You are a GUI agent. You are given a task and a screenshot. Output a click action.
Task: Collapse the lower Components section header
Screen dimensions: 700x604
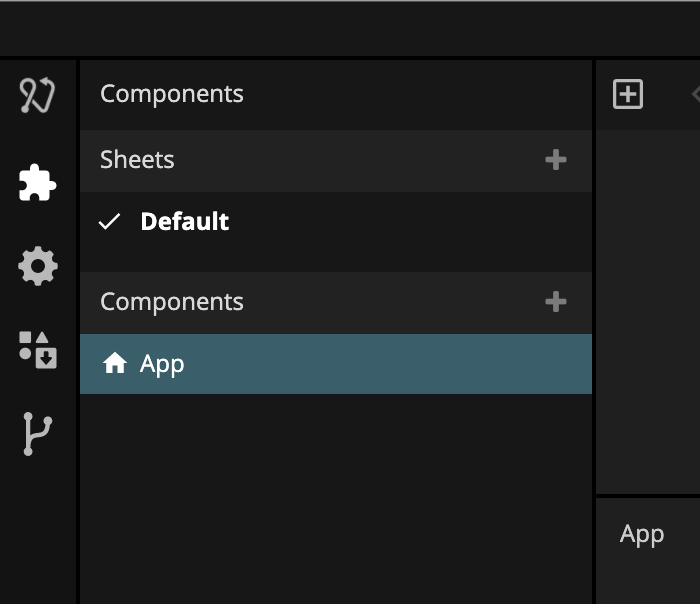pyautogui.click(x=172, y=302)
